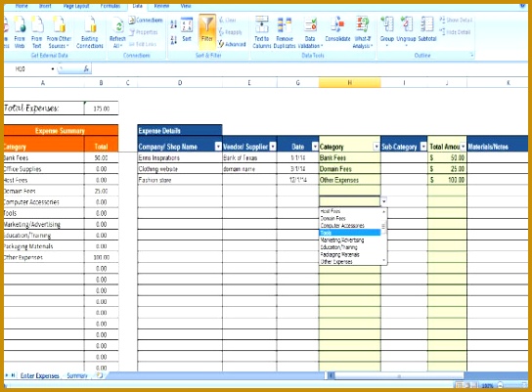Click the Name Box field

point(30,69)
